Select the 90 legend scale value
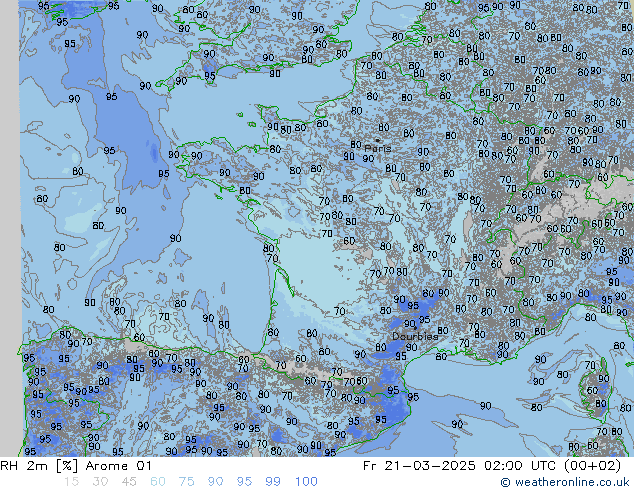Screen dimensions: 634x490 point(215,482)
